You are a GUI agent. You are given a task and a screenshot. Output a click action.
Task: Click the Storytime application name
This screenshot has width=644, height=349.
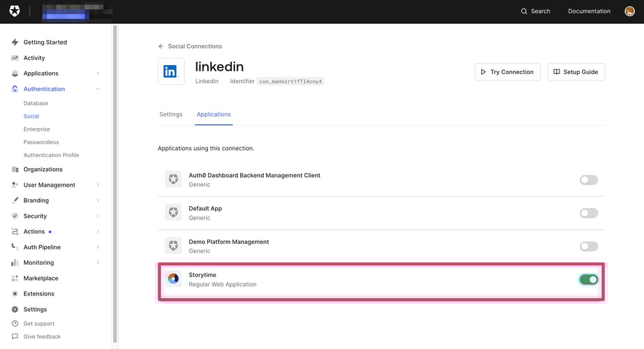(x=202, y=275)
